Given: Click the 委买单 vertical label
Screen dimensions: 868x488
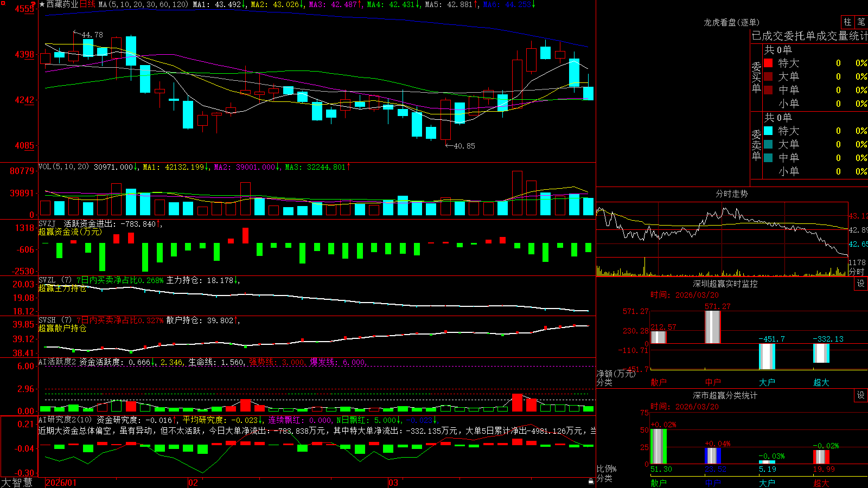Looking at the screenshot, I should coord(756,77).
